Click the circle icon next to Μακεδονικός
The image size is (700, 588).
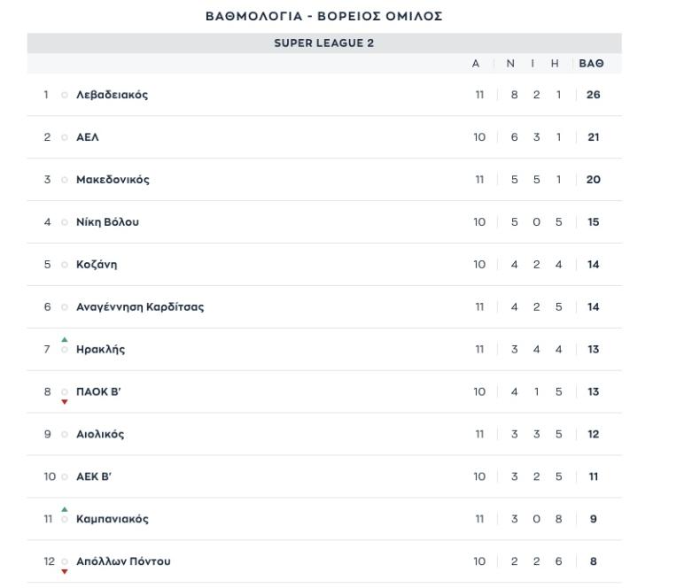(65, 180)
